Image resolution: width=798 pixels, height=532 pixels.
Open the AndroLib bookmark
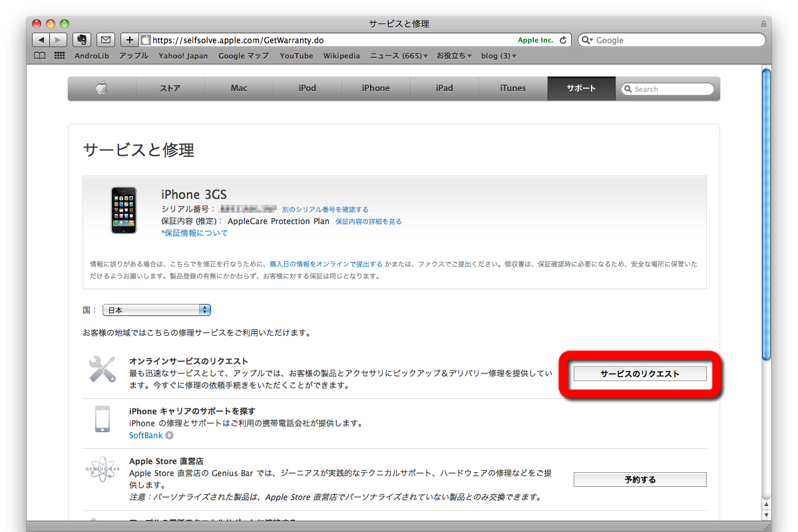coord(92,56)
